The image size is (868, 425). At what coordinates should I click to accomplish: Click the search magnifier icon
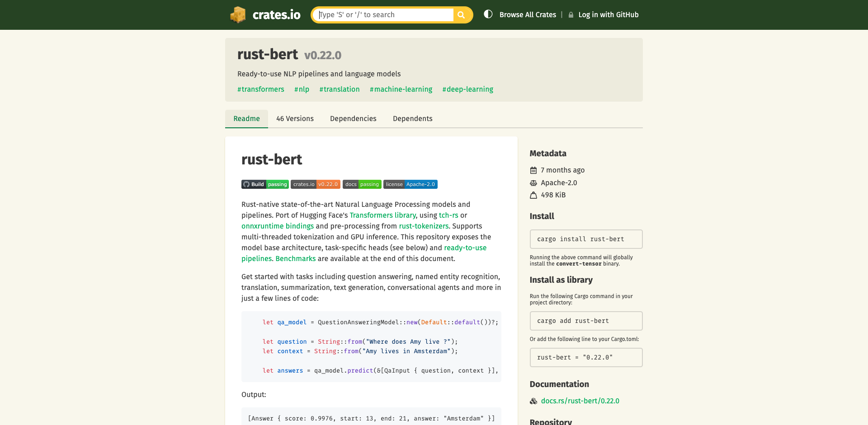pyautogui.click(x=461, y=14)
